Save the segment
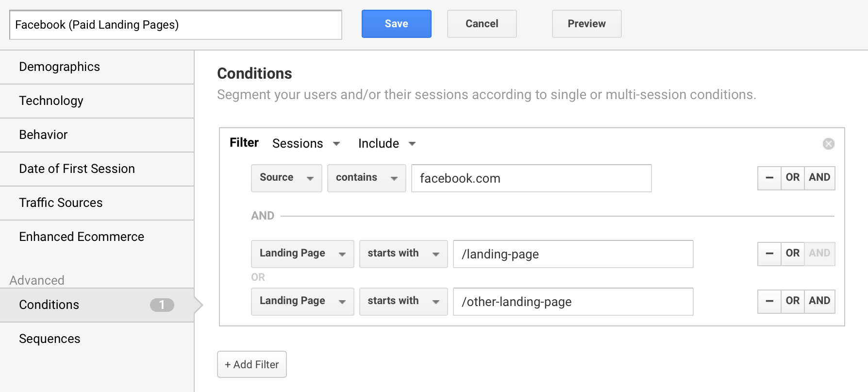The width and height of the screenshot is (868, 392). click(396, 24)
